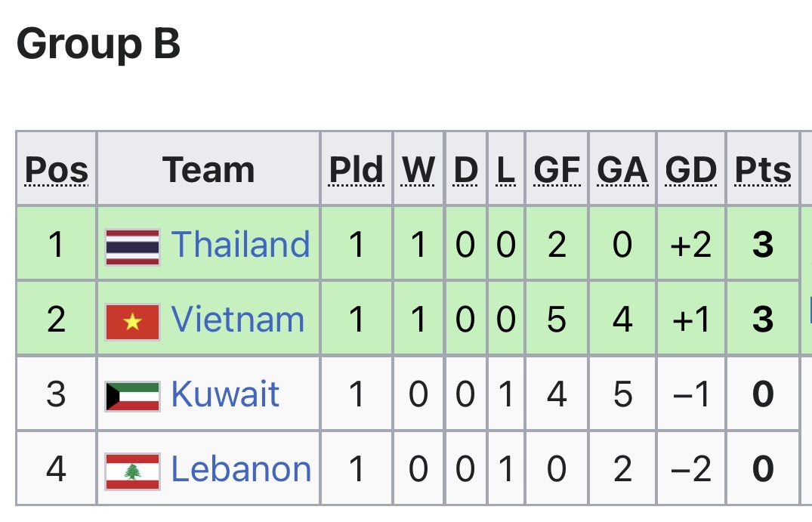
Task: Click the Pld column header abbreviation
Action: (x=356, y=171)
